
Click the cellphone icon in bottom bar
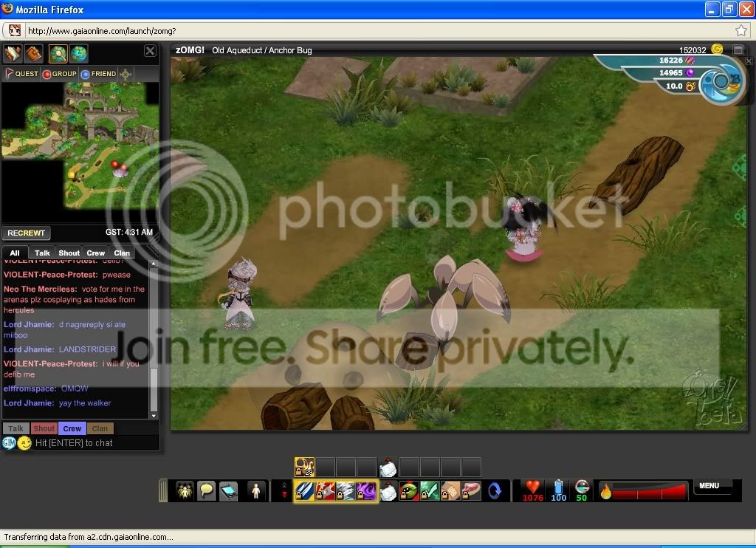coord(229,491)
